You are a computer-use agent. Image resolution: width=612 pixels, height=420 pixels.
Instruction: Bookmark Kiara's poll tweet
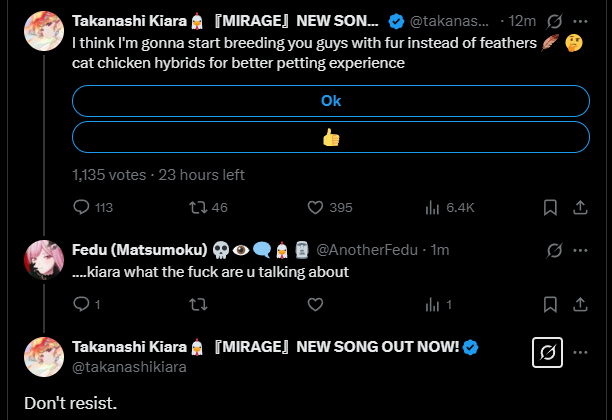click(x=549, y=208)
